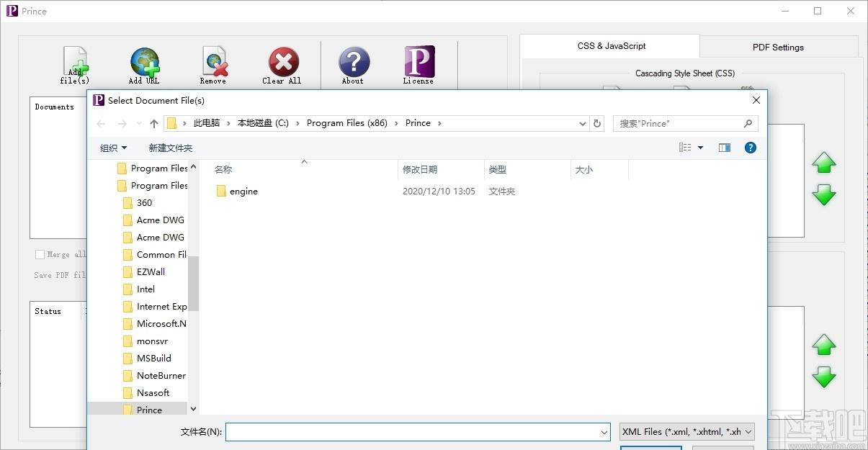Open view options dropdown arrow
This screenshot has height=450, width=868.
click(700, 148)
